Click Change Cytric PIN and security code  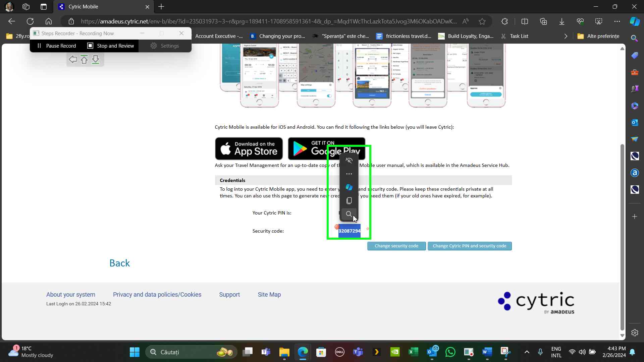point(470,246)
